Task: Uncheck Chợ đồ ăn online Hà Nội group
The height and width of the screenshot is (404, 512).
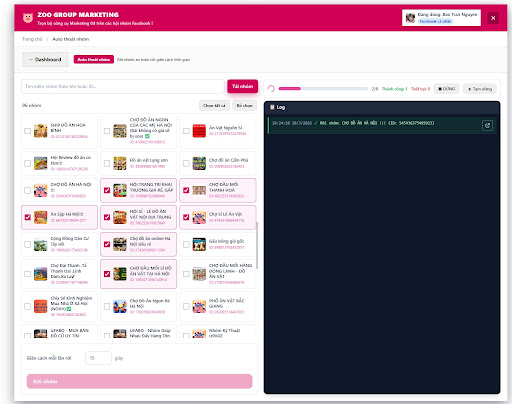Action: [x=107, y=244]
